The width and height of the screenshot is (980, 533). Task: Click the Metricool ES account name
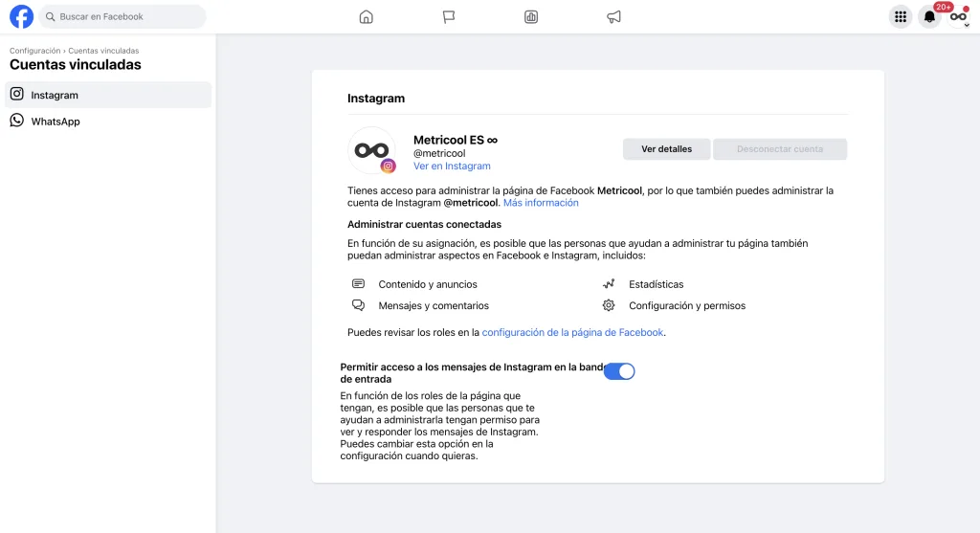(x=455, y=140)
